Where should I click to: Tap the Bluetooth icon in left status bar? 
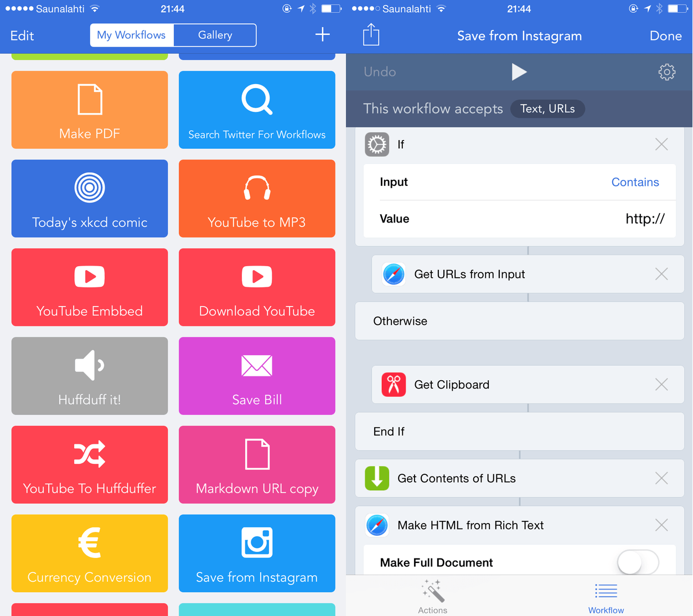click(x=313, y=8)
